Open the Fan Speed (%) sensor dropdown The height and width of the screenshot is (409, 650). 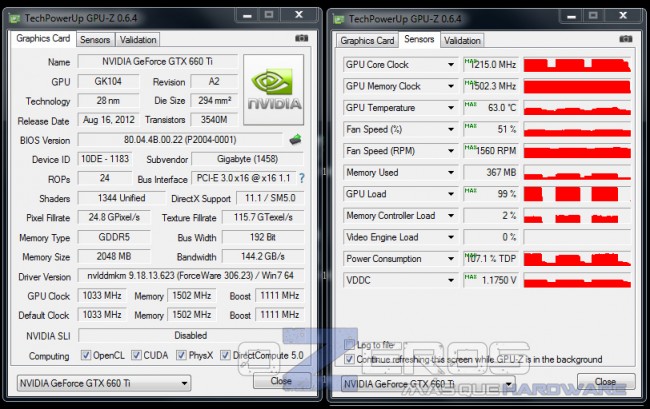[x=451, y=129]
